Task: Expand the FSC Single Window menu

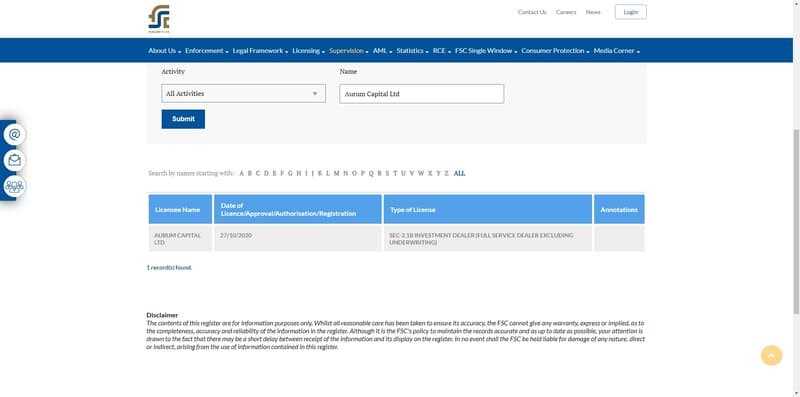Action: click(x=486, y=51)
